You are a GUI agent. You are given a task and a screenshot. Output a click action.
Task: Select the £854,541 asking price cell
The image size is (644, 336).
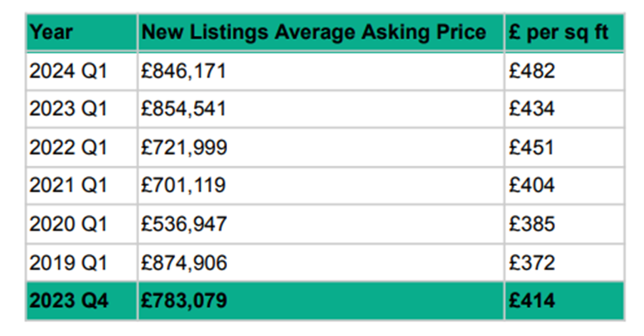coord(184,109)
